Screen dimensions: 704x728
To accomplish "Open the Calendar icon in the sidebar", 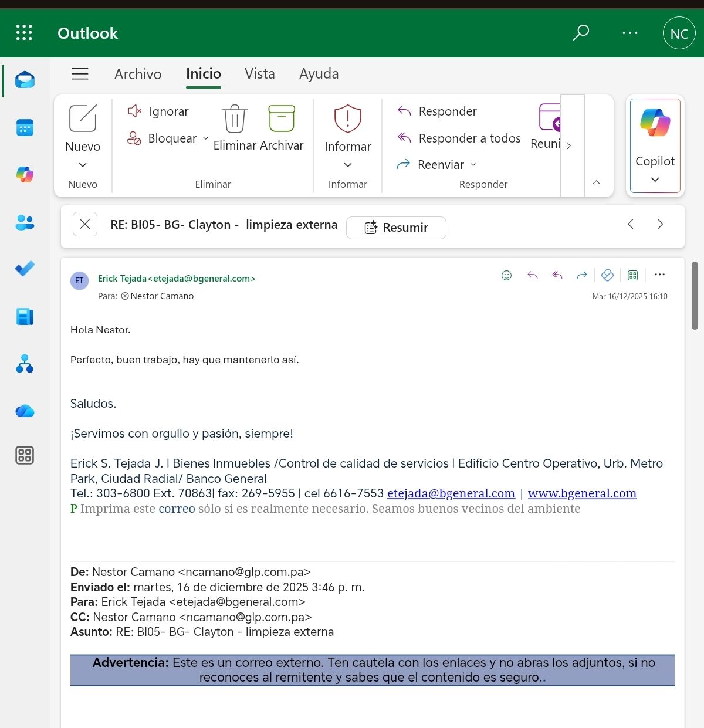I will 25,127.
